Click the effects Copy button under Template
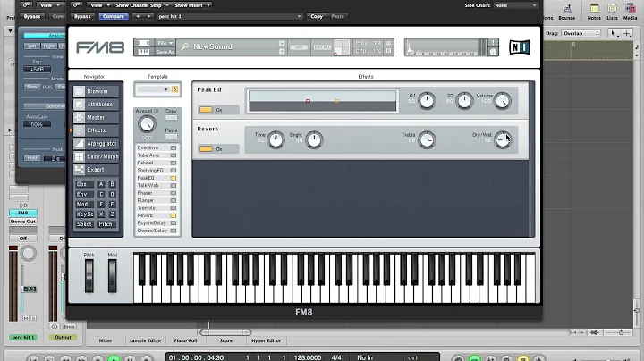Screen dimensions: 644x361 click(x=171, y=118)
